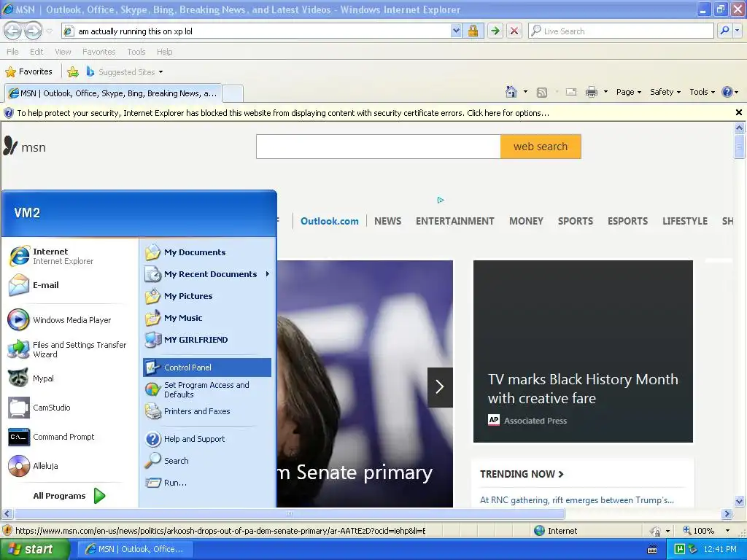Open E-mail from Start menu
Viewport: 747px width, 560px height.
click(70, 285)
